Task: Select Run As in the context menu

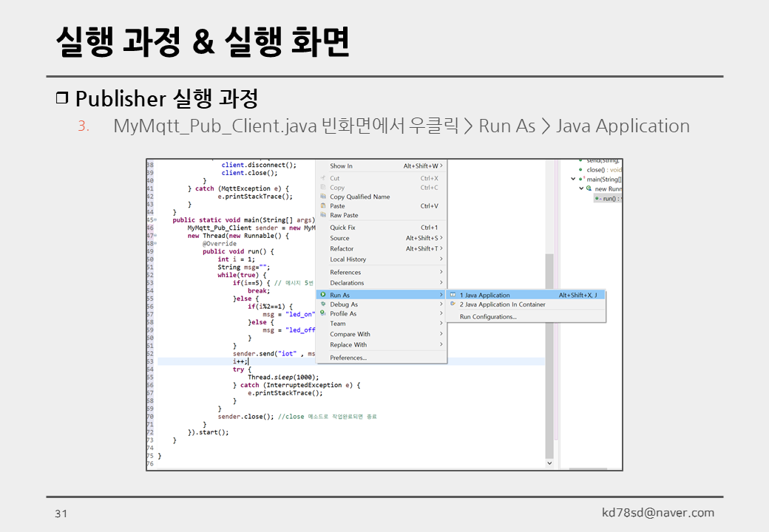Action: pyautogui.click(x=382, y=295)
